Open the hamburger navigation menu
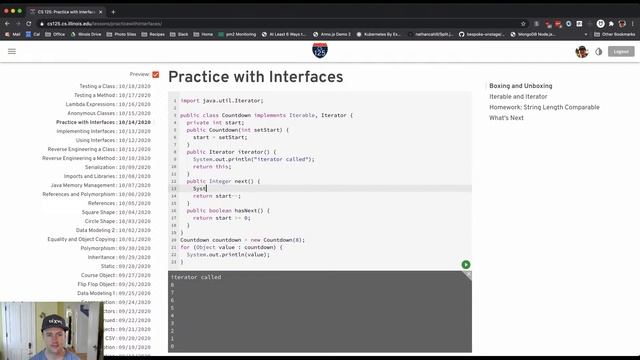This screenshot has width=640, height=360. click(x=12, y=51)
